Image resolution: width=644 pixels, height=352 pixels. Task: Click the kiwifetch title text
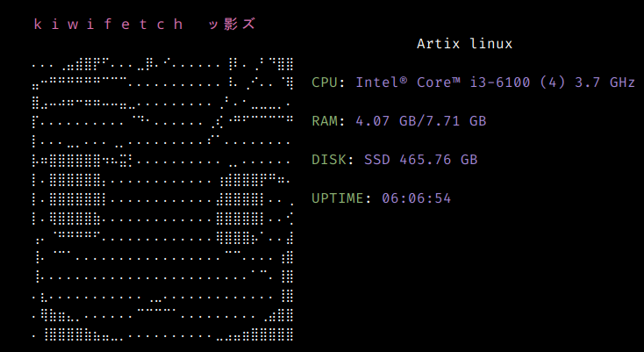(108, 24)
